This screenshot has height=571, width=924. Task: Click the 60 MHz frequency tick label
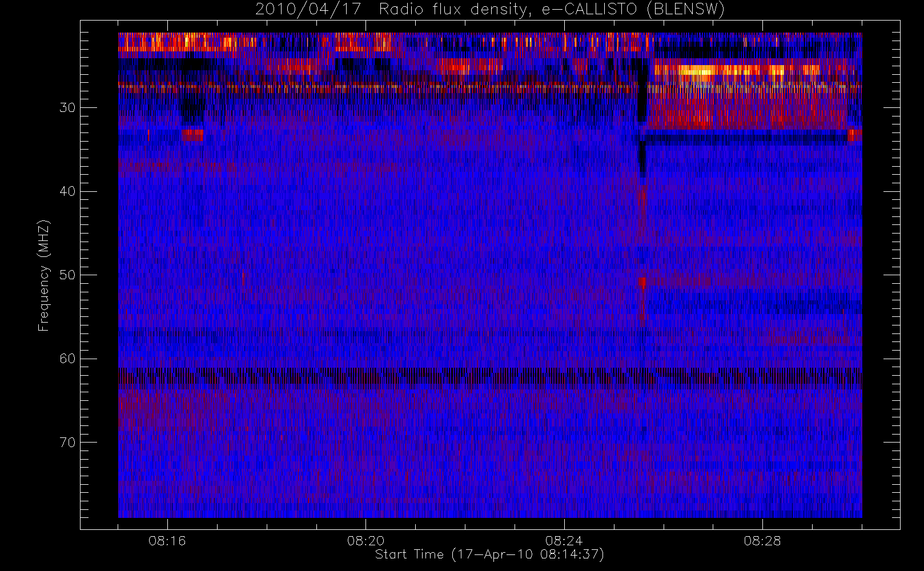point(67,359)
